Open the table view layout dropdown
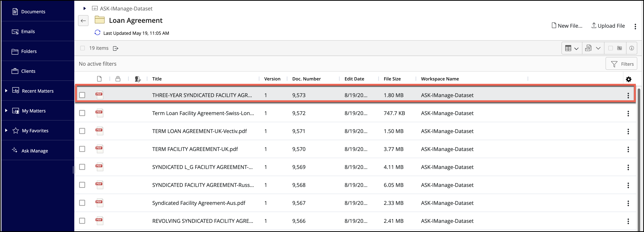 pyautogui.click(x=572, y=48)
